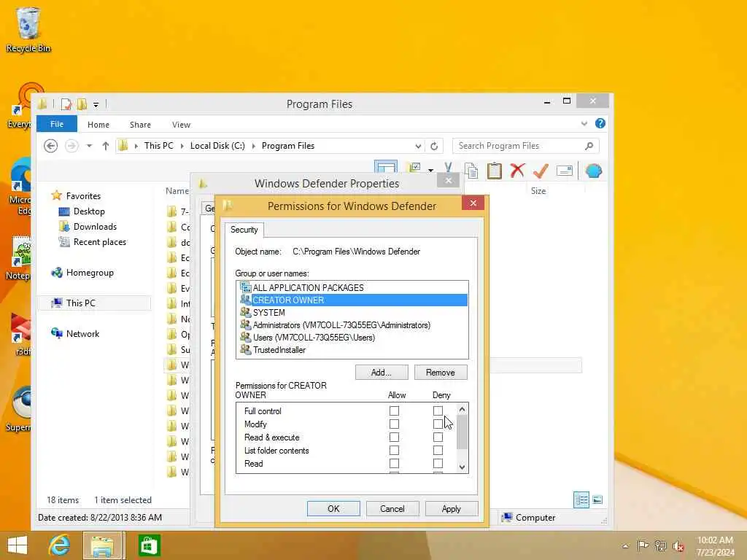The height and width of the screenshot is (560, 747).
Task: Click Cancel in Permissions dialog
Action: pyautogui.click(x=392, y=508)
